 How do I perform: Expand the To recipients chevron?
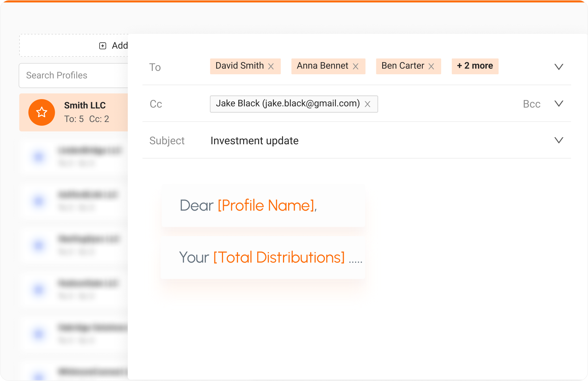[559, 67]
